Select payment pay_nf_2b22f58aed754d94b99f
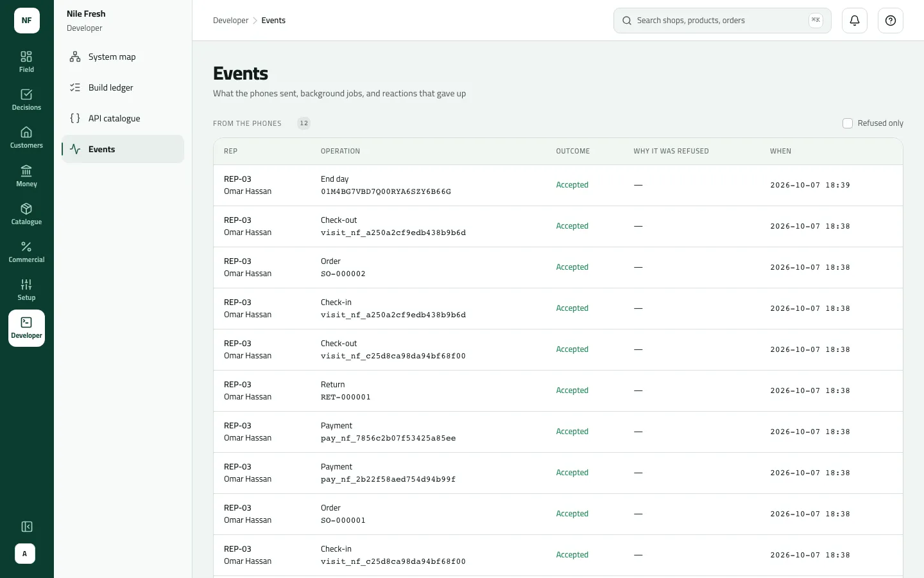Screen dimensions: 924x578 [388, 479]
